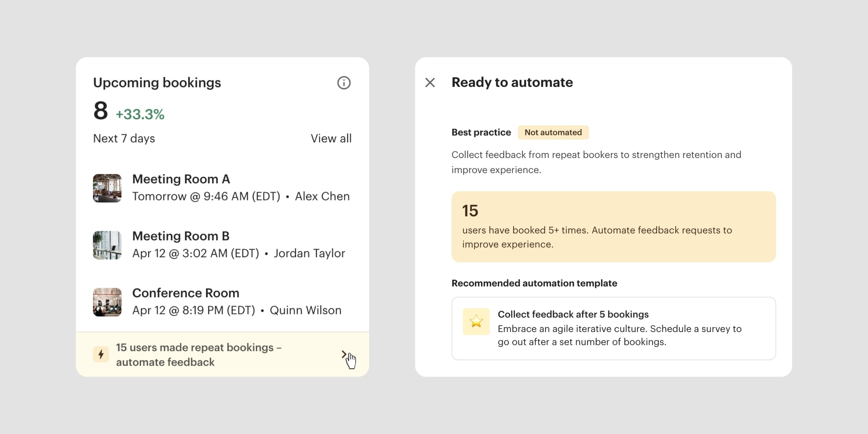Viewport: 868px width, 434px height.
Task: Open the Conference Room booking title
Action: pyautogui.click(x=186, y=293)
